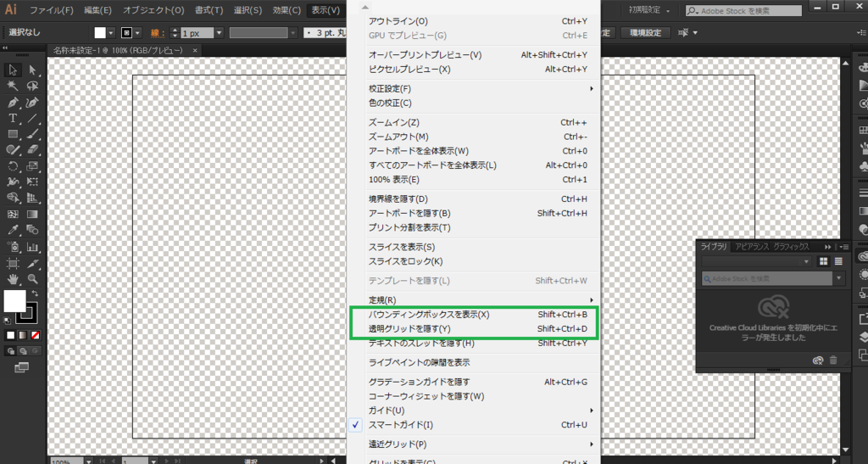Close the 名称未設定-1 document tab
Image resolution: width=868 pixels, height=464 pixels.
click(x=195, y=50)
